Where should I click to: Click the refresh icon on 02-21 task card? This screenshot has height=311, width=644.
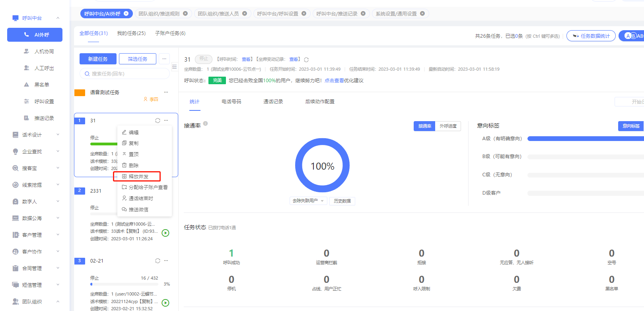(x=158, y=261)
